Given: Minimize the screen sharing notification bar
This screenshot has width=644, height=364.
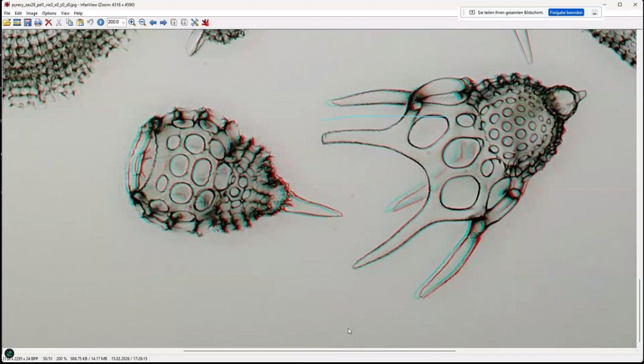Looking at the screenshot, I should click(x=595, y=13).
